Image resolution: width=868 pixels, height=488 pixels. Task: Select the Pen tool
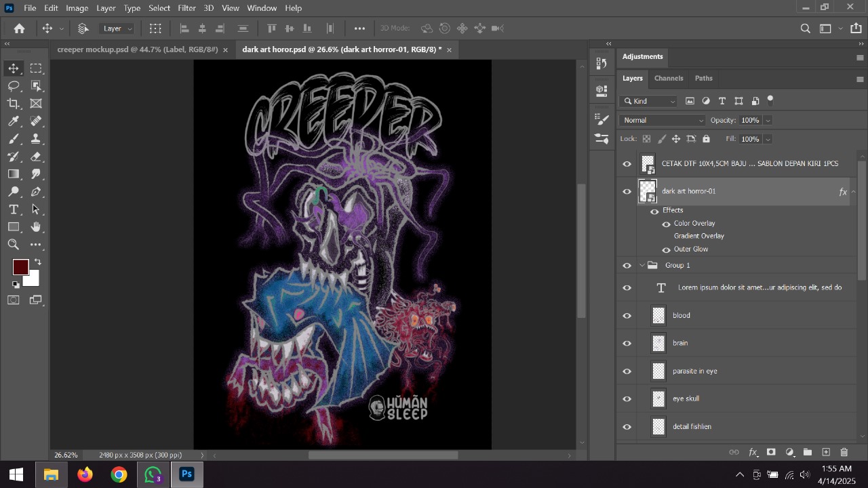pyautogui.click(x=36, y=192)
